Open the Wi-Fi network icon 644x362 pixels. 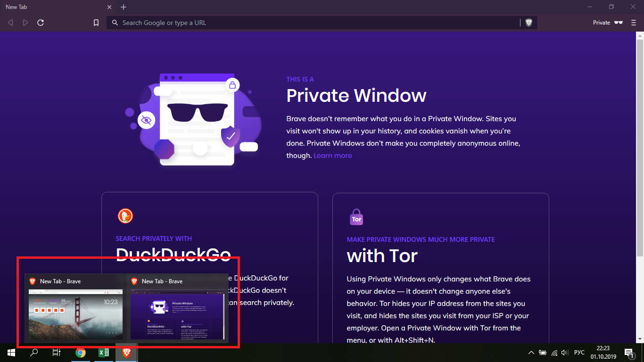point(554,353)
